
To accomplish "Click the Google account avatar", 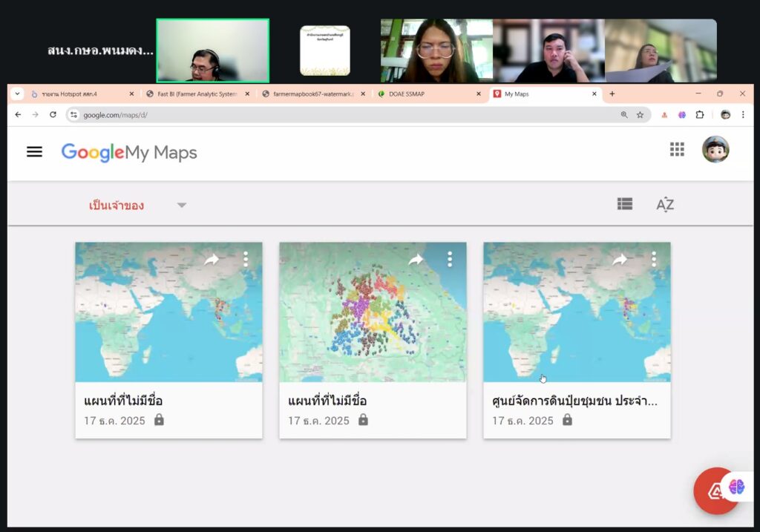I will click(x=715, y=150).
